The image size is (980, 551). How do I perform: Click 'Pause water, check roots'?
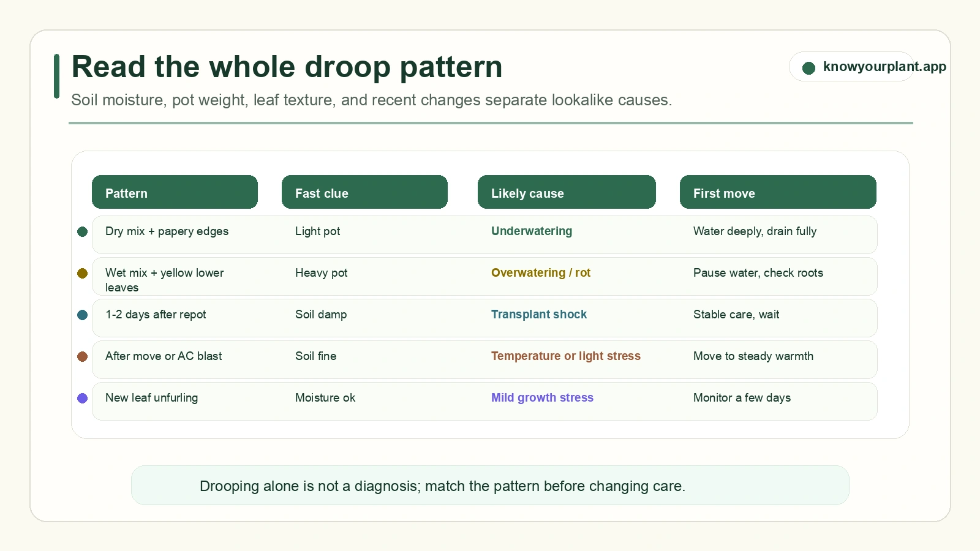click(x=758, y=273)
